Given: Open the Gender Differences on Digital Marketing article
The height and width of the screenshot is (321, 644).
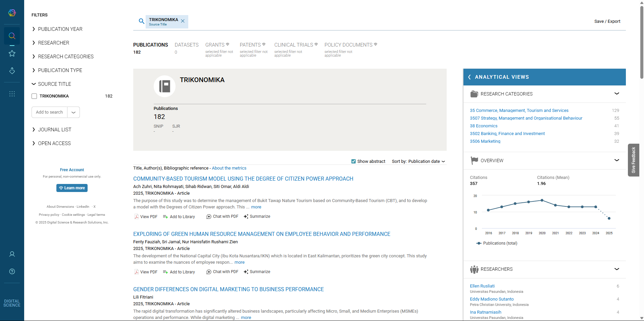Looking at the screenshot, I should click(229, 290).
